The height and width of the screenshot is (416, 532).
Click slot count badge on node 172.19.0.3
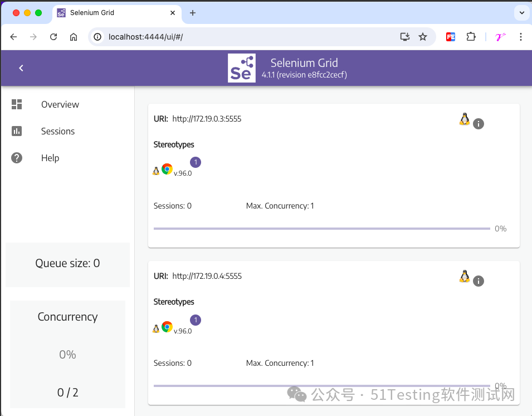pos(196,162)
